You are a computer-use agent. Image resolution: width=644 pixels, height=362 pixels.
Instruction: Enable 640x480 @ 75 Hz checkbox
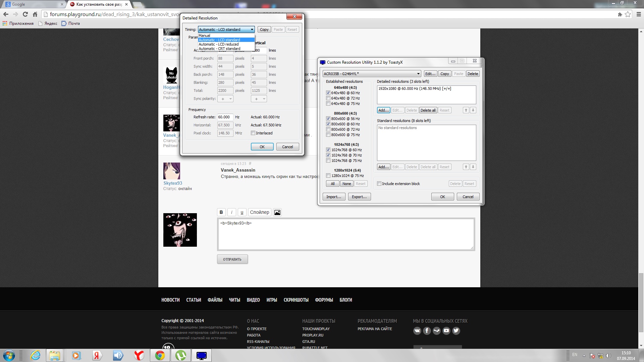(328, 104)
